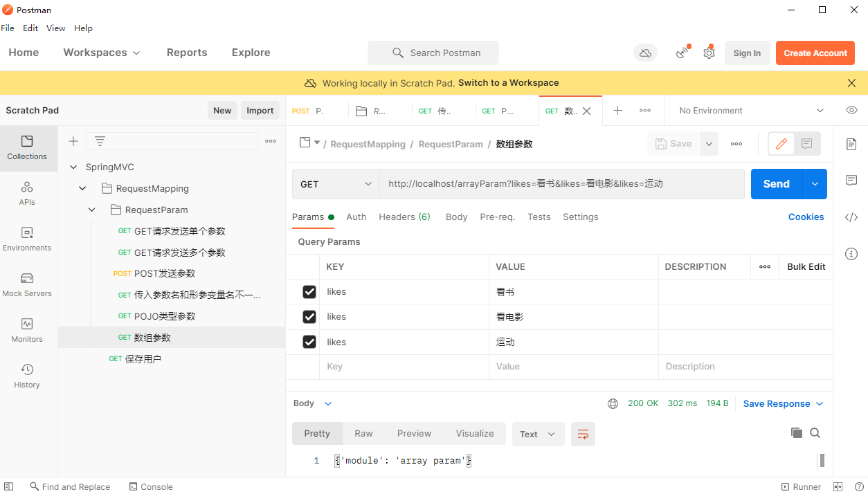Toggle the response line wrap icon
This screenshot has width=868, height=494.
click(583, 434)
